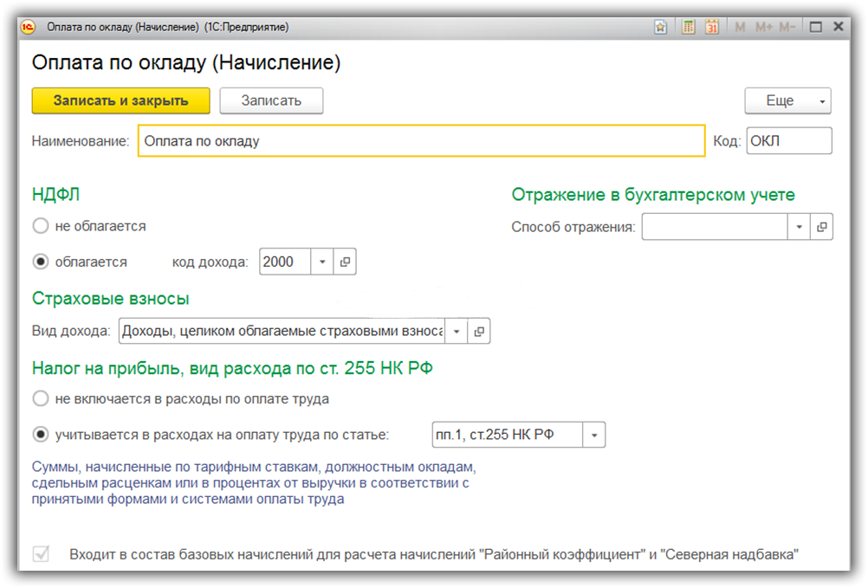Open selected код дохода item icon

(345, 262)
